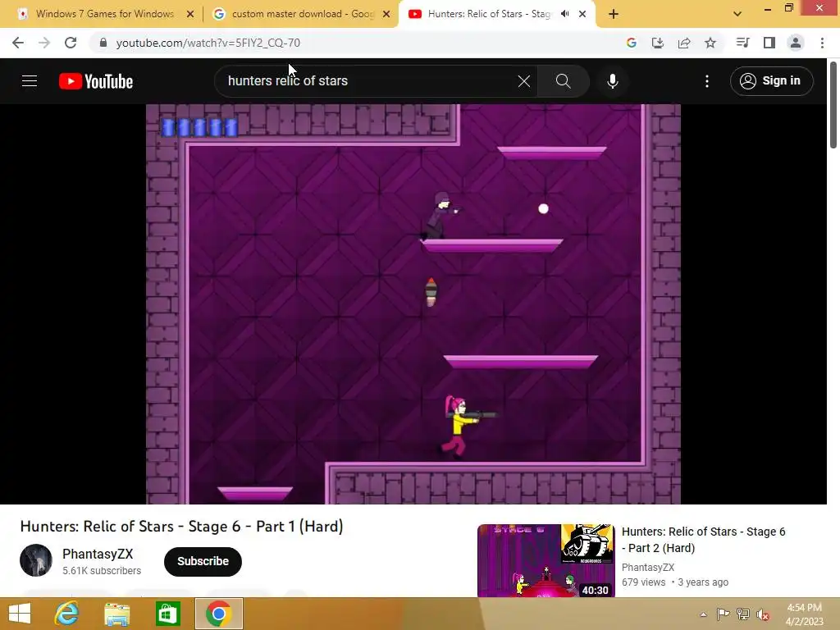The image size is (840, 630).
Task: Share this page icon
Action: [684, 43]
